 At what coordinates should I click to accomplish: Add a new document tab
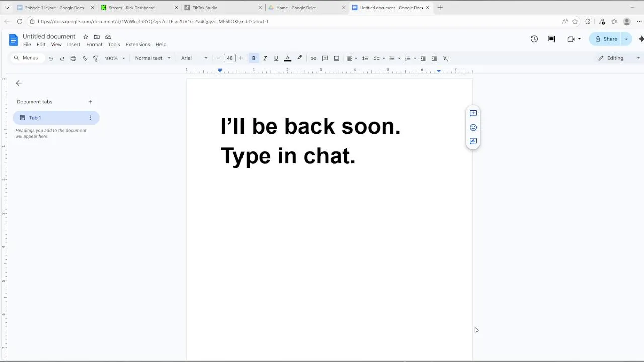[x=90, y=102]
